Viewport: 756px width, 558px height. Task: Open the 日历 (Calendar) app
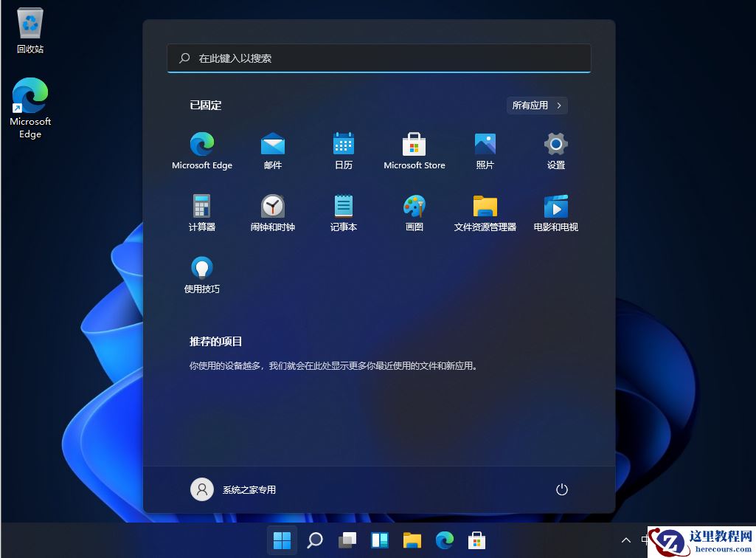click(x=343, y=151)
